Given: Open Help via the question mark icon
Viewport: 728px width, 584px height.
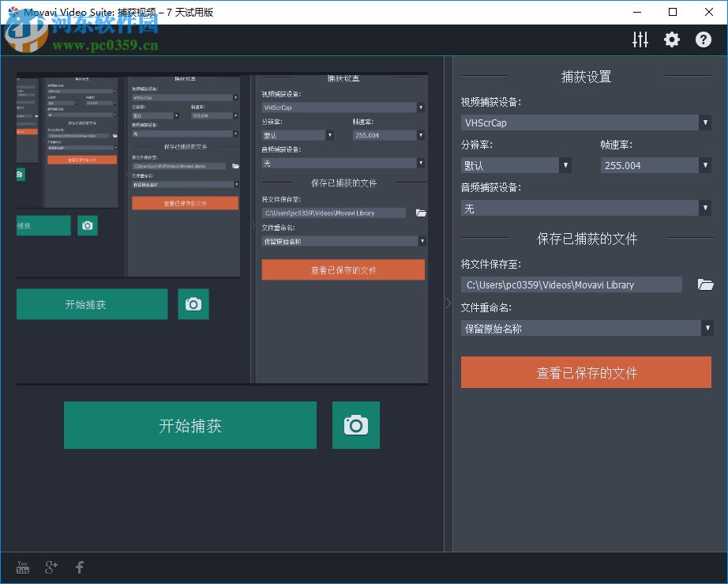Looking at the screenshot, I should point(703,39).
